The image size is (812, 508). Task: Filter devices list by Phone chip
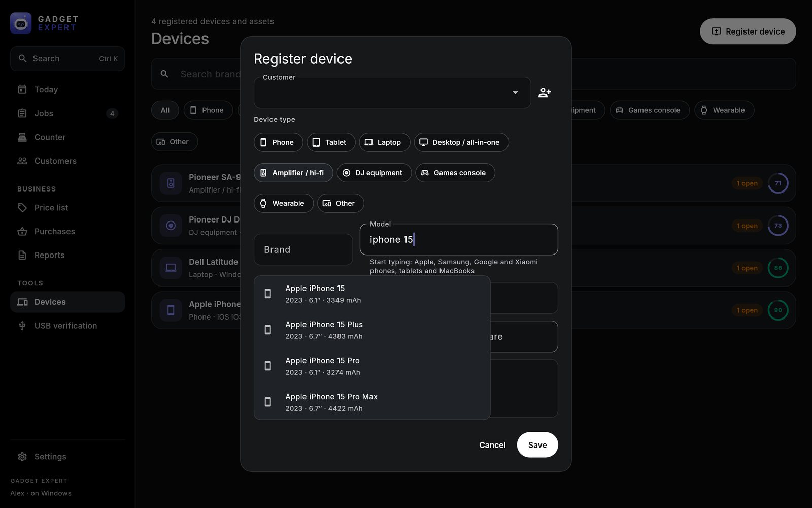[208, 110]
